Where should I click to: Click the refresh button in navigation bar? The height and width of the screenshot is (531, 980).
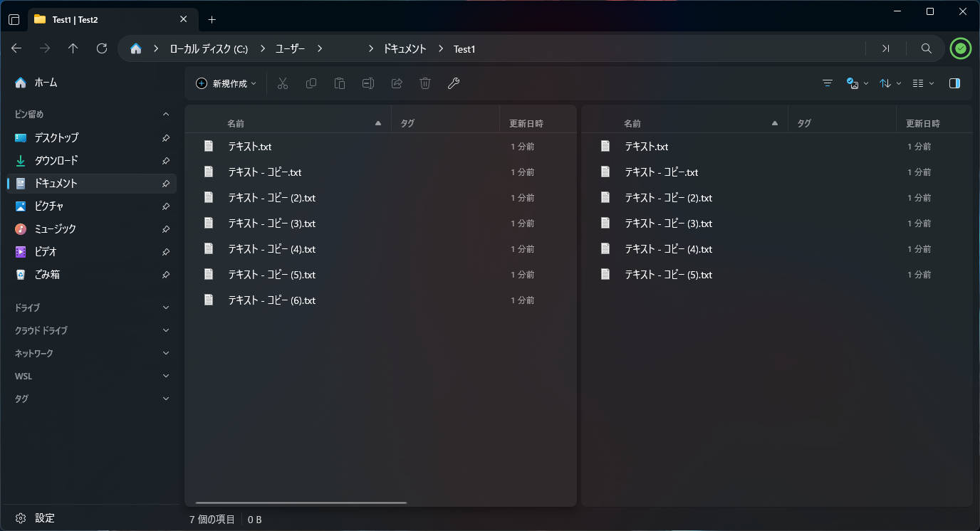pyautogui.click(x=102, y=48)
